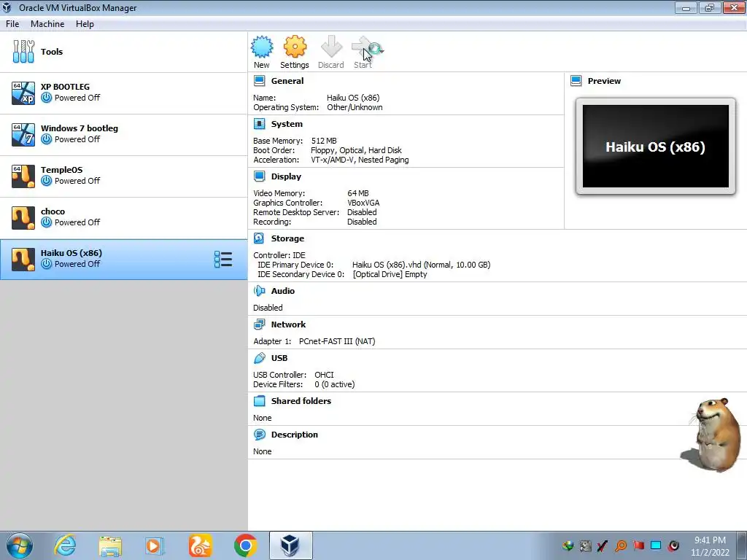
Task: Open Network settings via header link
Action: [288, 324]
